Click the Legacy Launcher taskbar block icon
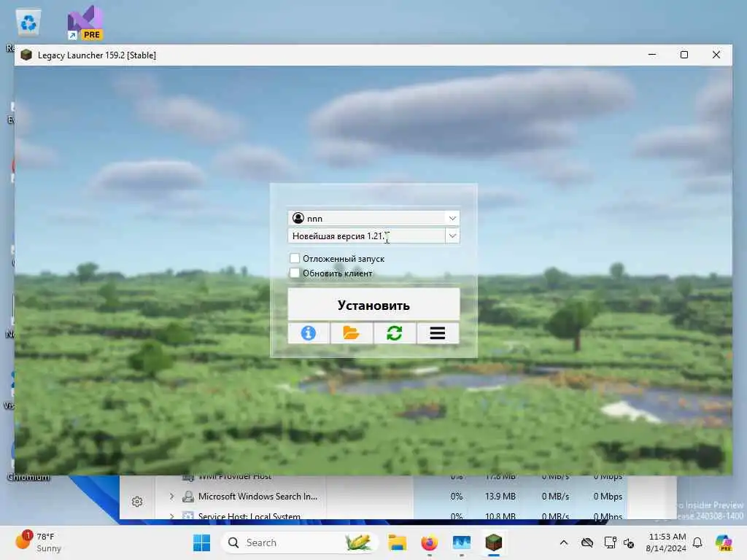747x560 pixels. point(494,542)
